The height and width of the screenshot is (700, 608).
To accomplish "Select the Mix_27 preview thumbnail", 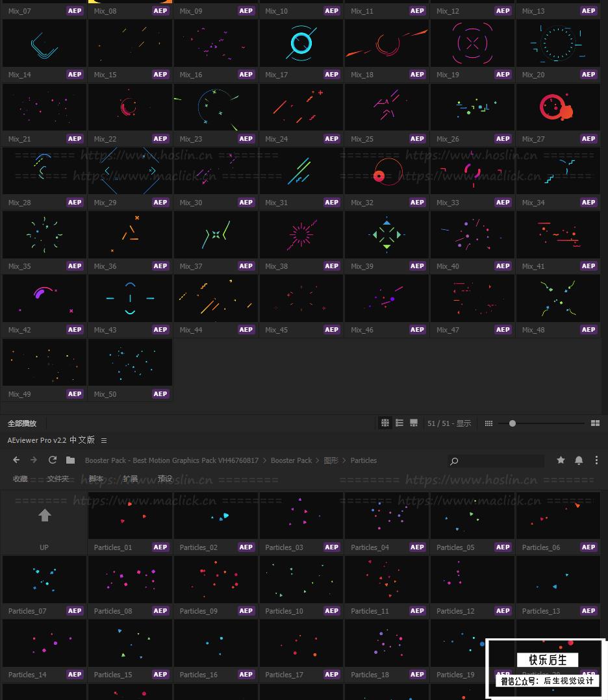I will click(558, 107).
